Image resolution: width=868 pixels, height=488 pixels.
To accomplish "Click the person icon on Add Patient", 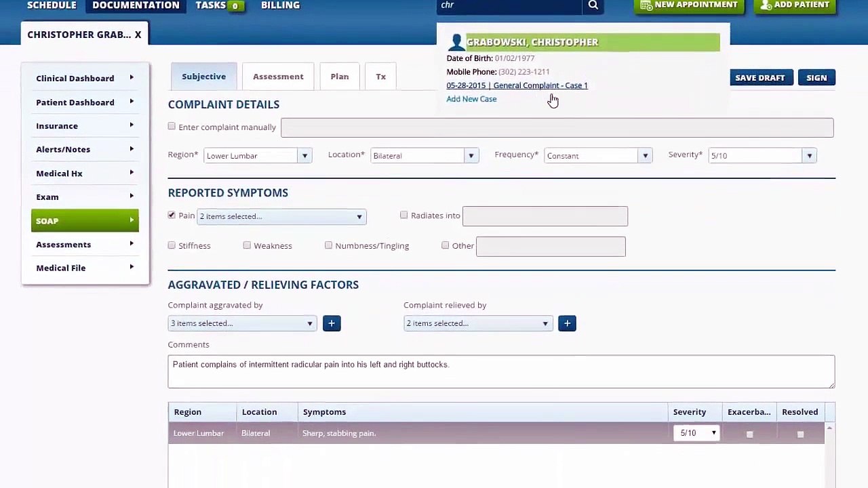I will click(766, 5).
